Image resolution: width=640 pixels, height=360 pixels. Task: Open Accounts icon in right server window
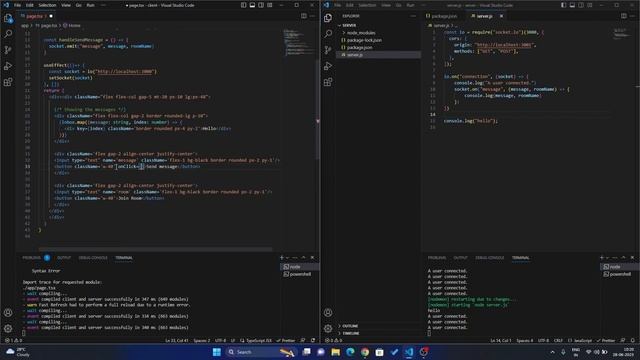(x=328, y=313)
